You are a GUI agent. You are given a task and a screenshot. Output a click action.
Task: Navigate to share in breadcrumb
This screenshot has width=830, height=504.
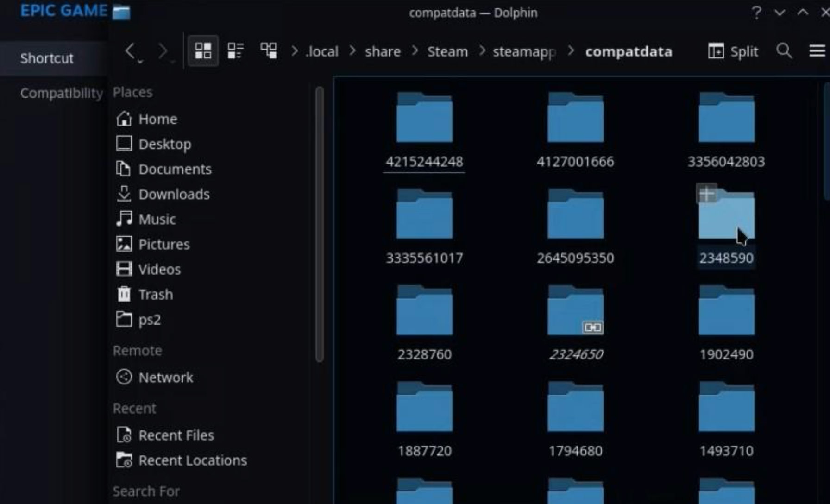click(383, 51)
